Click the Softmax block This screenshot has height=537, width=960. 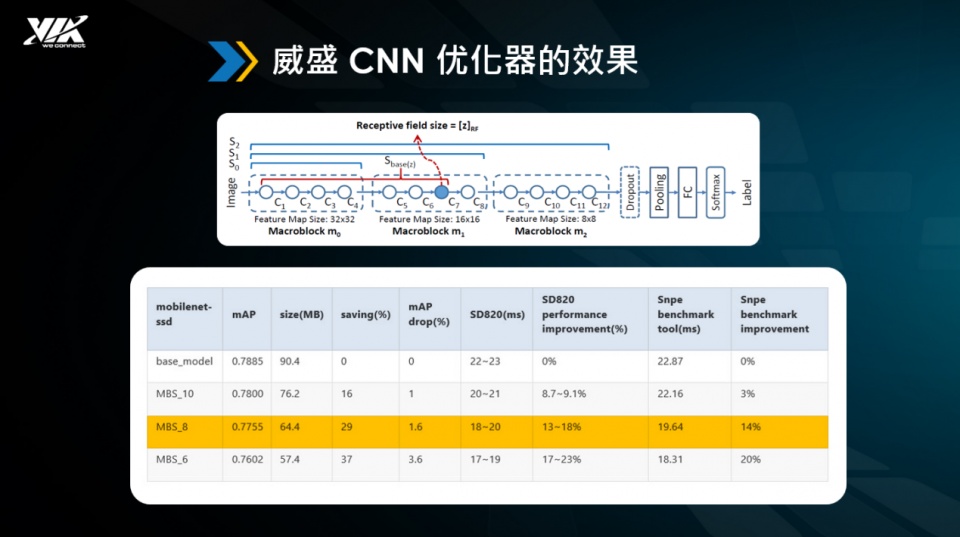(715, 192)
